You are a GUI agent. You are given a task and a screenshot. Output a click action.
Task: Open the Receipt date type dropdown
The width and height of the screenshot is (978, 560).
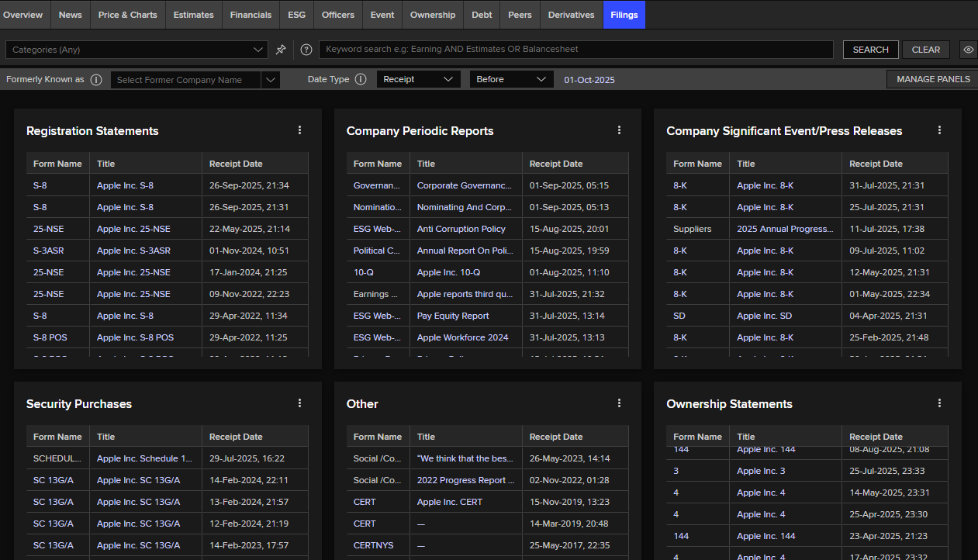[419, 79]
